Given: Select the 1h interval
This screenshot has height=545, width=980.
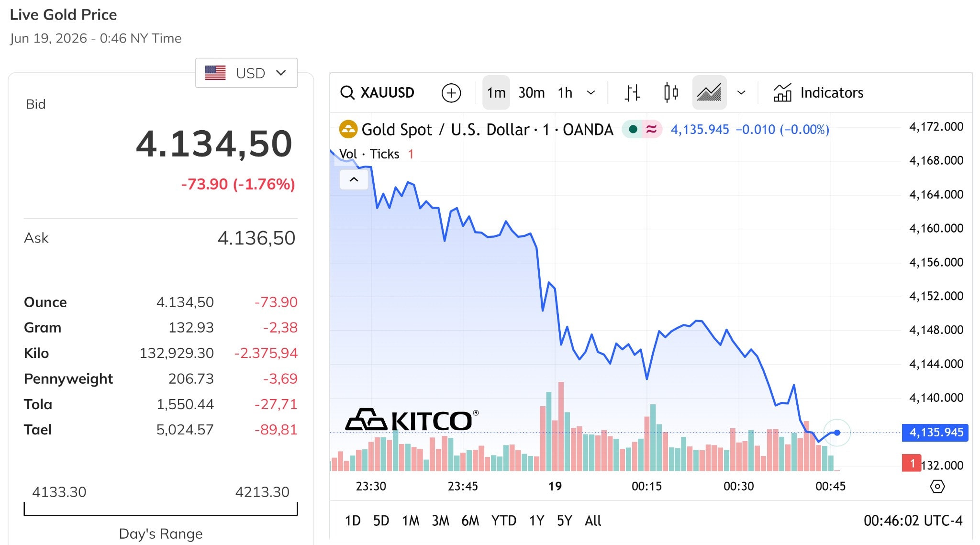Looking at the screenshot, I should (565, 92).
